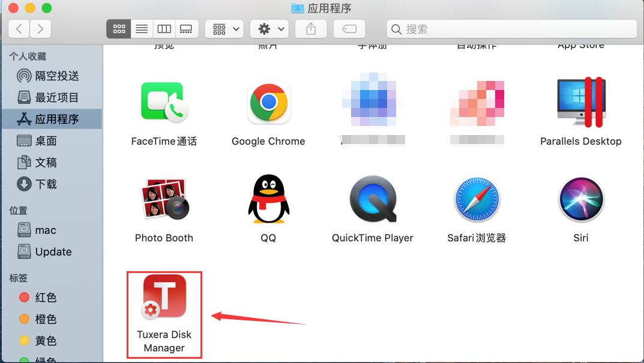This screenshot has width=644, height=363.
Task: Switch to list view mode
Action: pyautogui.click(x=142, y=29)
